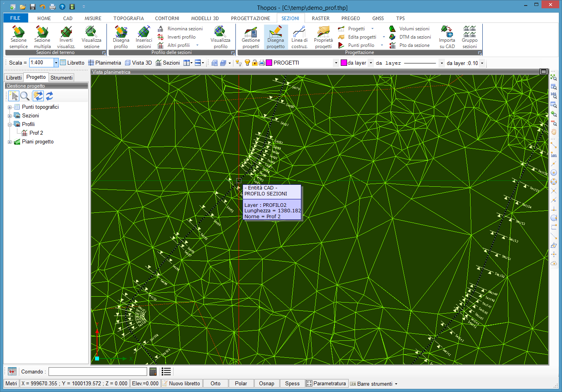Open the PROGETTI layer dropdown

336,63
